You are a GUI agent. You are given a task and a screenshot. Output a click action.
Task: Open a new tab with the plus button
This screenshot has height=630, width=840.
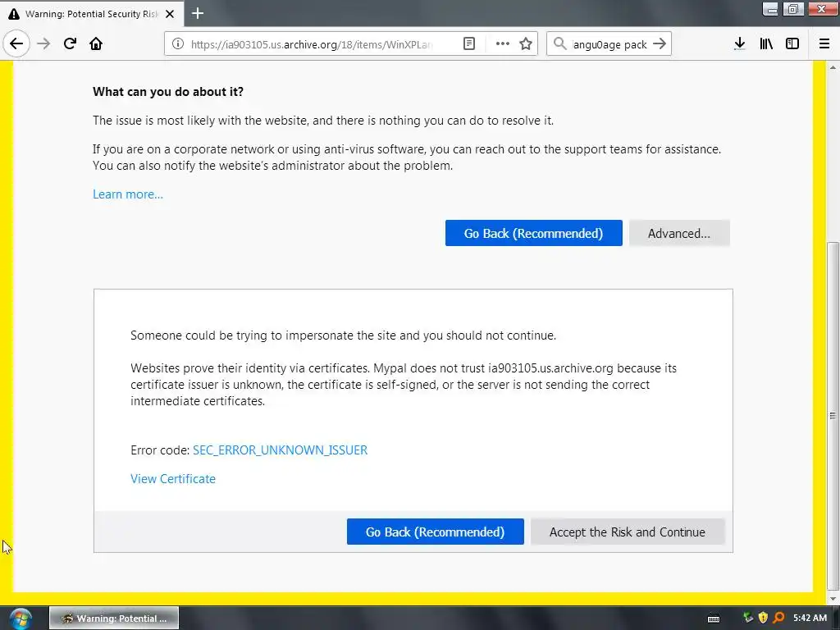tap(198, 13)
